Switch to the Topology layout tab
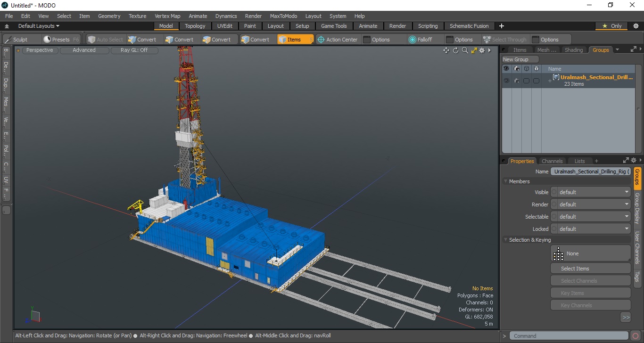 tap(195, 26)
